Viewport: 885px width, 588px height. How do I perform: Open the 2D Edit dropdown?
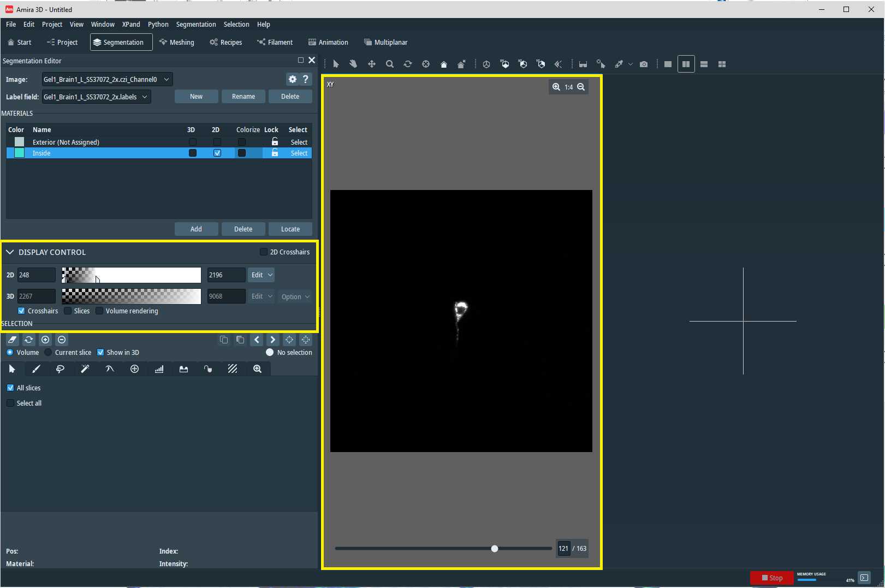262,275
